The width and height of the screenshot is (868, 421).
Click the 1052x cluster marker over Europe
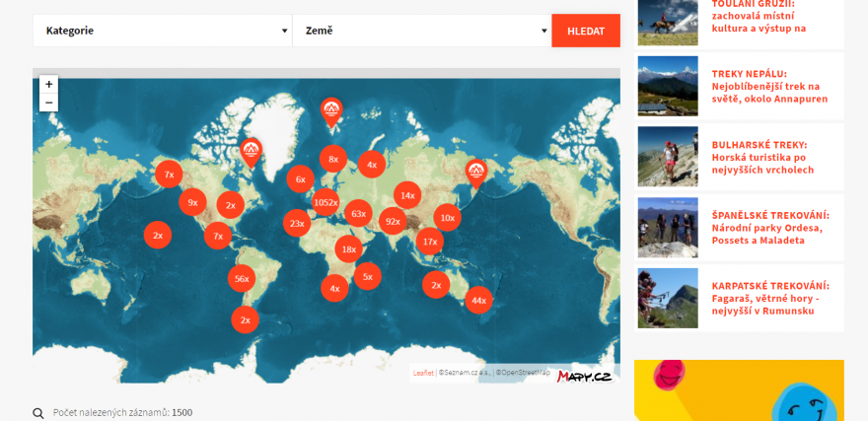point(325,202)
